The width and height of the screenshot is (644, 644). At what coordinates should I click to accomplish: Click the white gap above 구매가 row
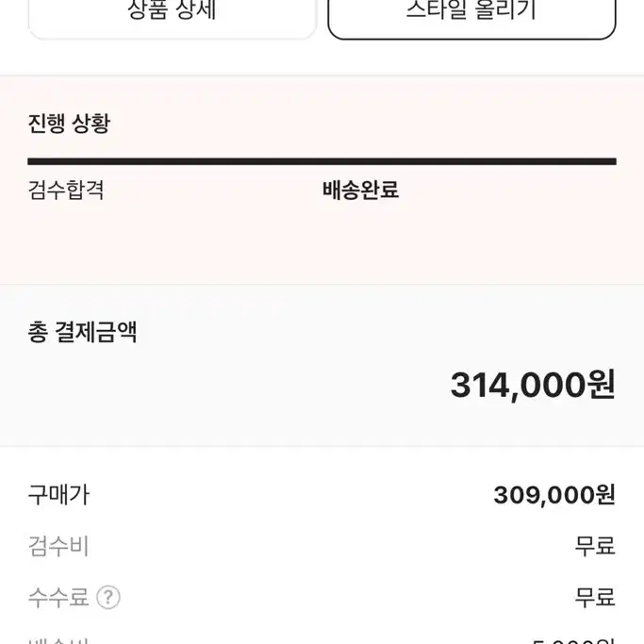click(322, 464)
